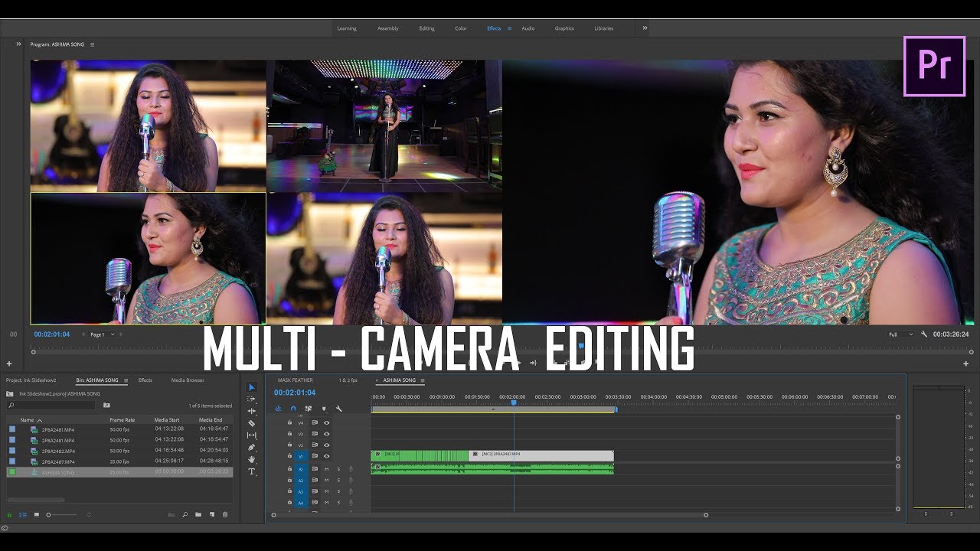The image size is (980, 551).
Task: Toggle V3 track output eye
Action: click(327, 434)
